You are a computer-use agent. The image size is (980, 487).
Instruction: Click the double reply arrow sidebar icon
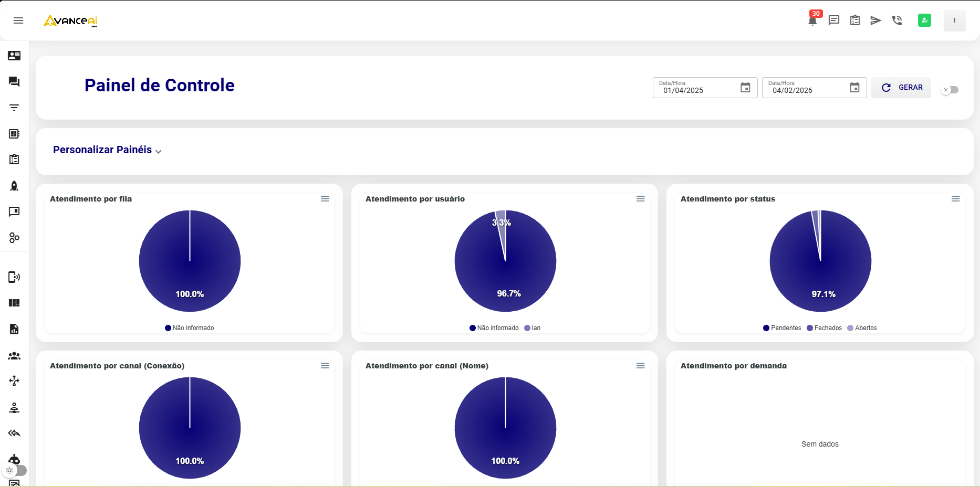pyautogui.click(x=14, y=433)
